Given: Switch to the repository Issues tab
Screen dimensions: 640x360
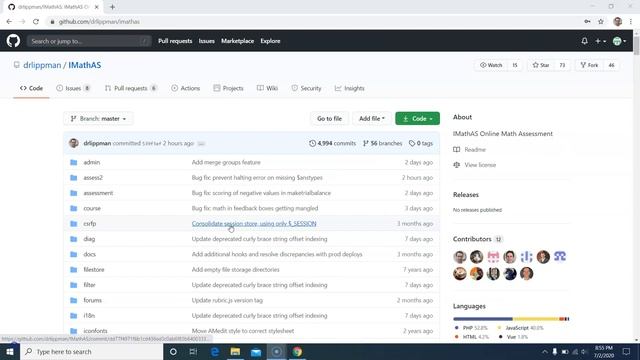Looking at the screenshot, I should tap(73, 88).
